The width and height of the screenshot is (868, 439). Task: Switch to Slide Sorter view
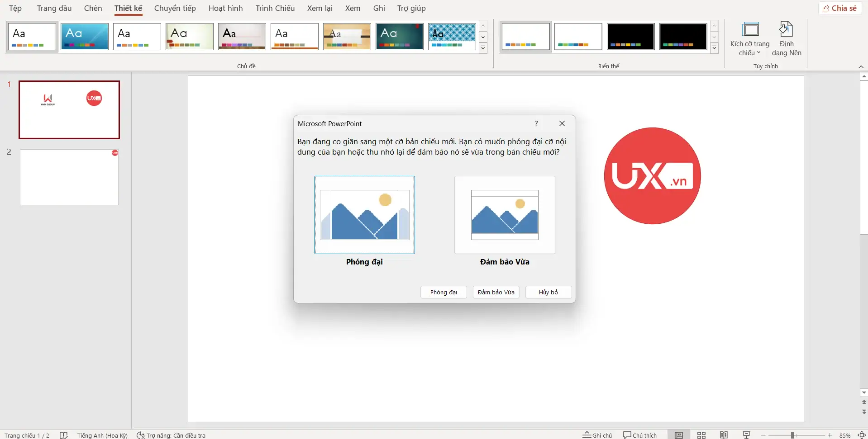click(701, 435)
